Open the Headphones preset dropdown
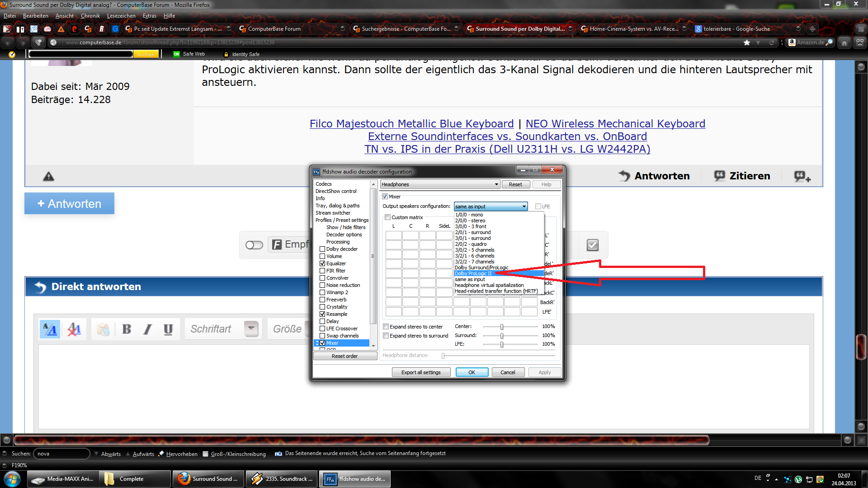 (x=496, y=184)
